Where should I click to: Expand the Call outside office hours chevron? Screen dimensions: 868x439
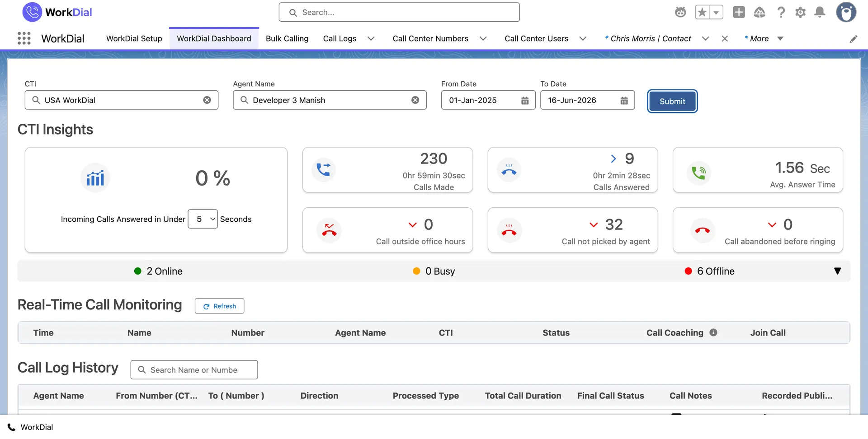coord(412,224)
